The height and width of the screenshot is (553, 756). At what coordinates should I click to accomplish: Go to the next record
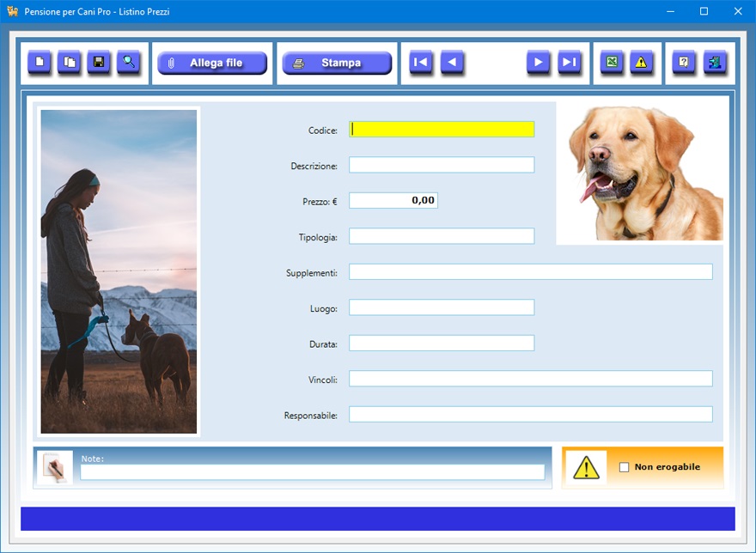[x=539, y=62]
